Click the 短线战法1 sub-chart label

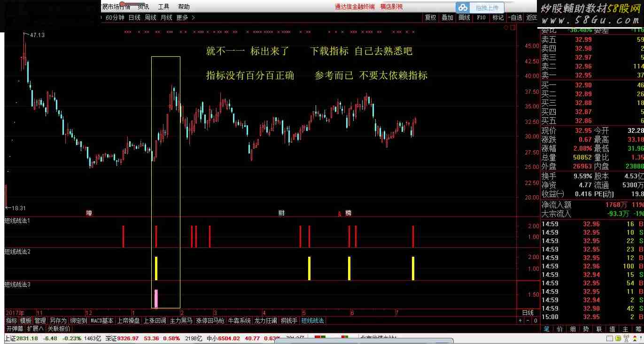pos(17,220)
